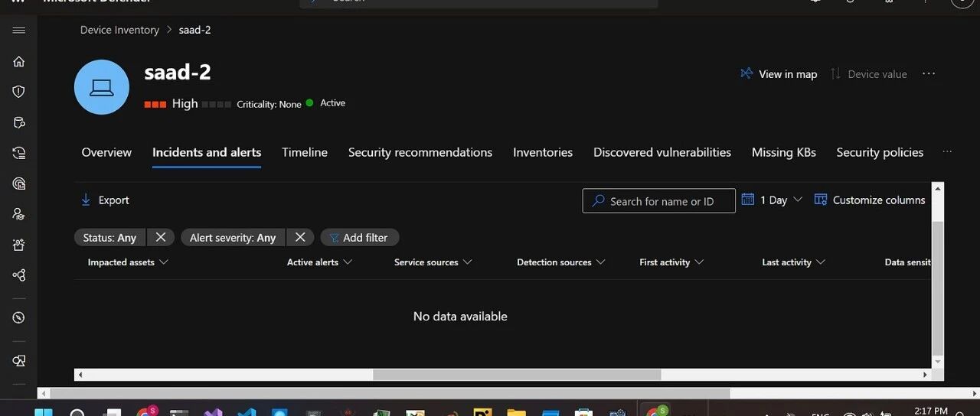Click the table horizontal scrollbar thumb
The width and height of the screenshot is (980, 416).
coord(517,375)
